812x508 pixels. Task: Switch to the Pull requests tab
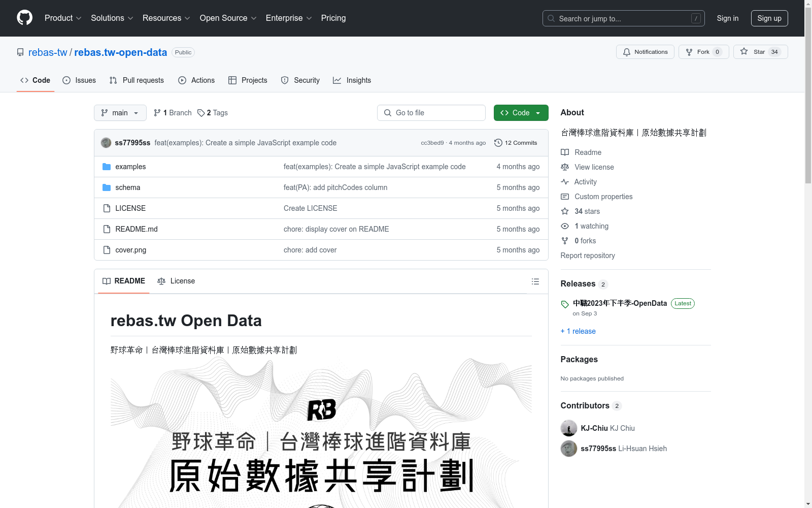click(x=137, y=80)
